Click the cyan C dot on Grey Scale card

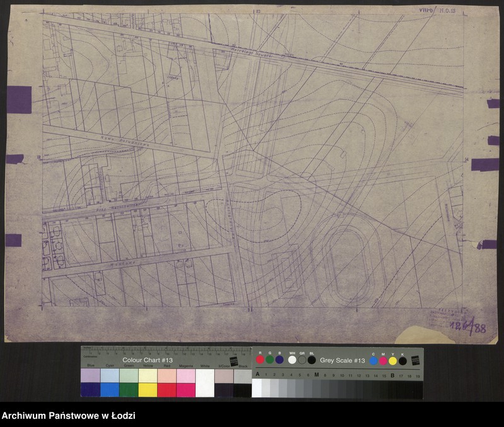374,361
